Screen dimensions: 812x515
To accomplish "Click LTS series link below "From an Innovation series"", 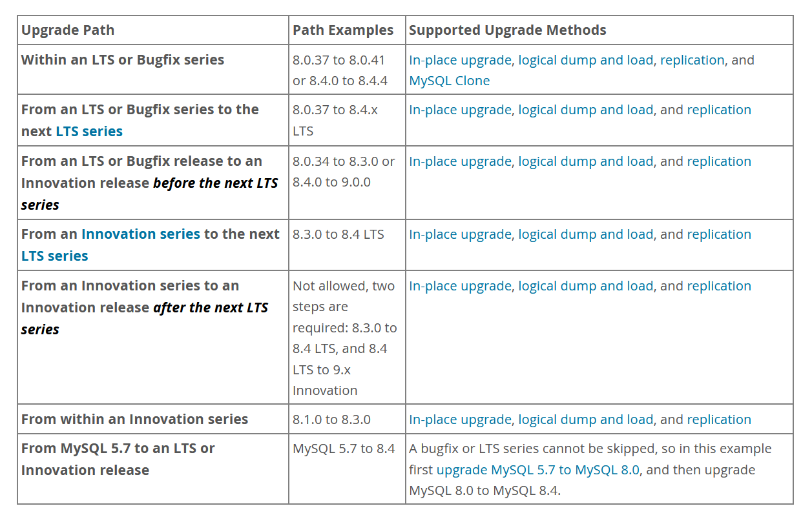I will coord(54,256).
